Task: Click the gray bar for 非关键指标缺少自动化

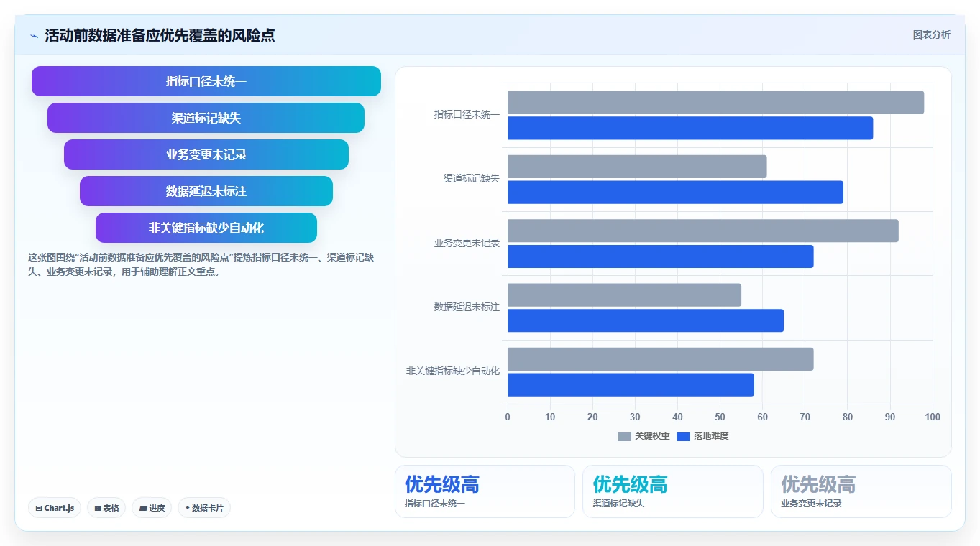Action: point(661,359)
